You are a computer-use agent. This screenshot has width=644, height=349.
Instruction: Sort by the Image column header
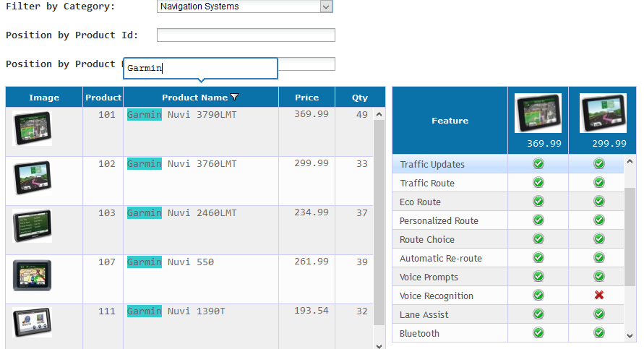(x=44, y=98)
